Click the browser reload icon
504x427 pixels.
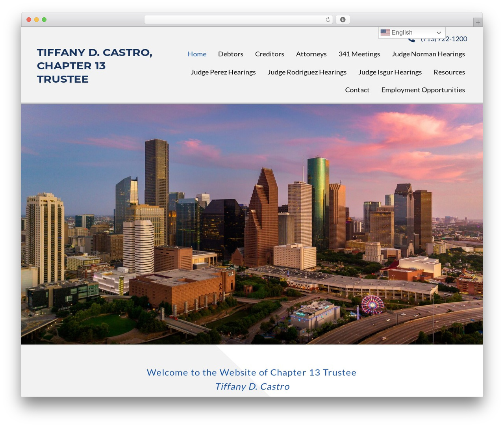328,20
